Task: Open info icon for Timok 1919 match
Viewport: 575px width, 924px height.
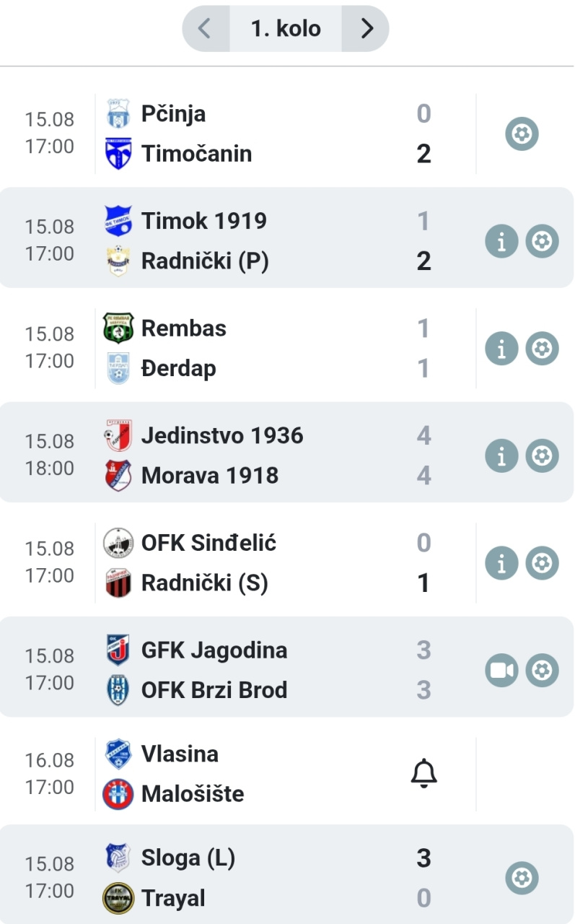Action: click(501, 241)
